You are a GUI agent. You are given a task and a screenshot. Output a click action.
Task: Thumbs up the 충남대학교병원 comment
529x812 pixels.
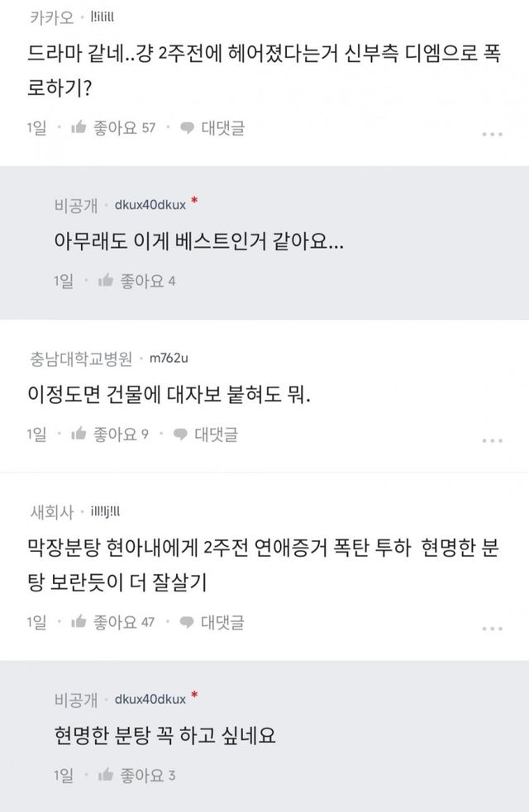click(x=79, y=434)
